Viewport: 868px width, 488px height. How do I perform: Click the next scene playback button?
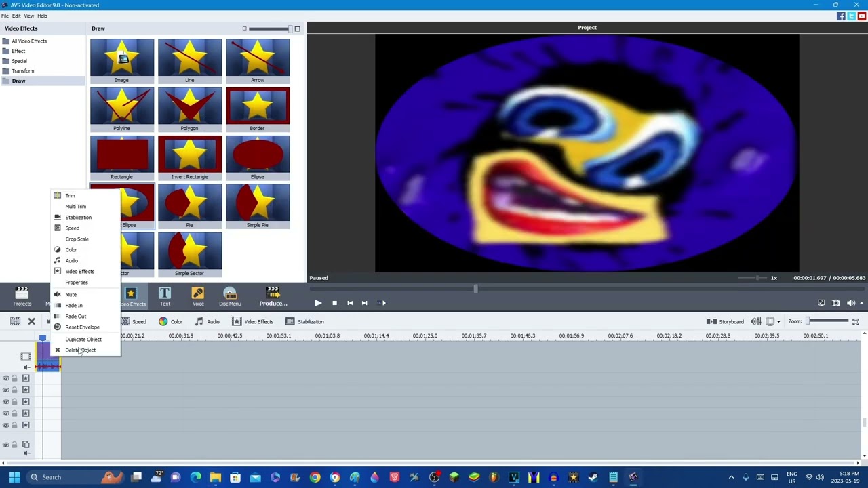pos(381,303)
